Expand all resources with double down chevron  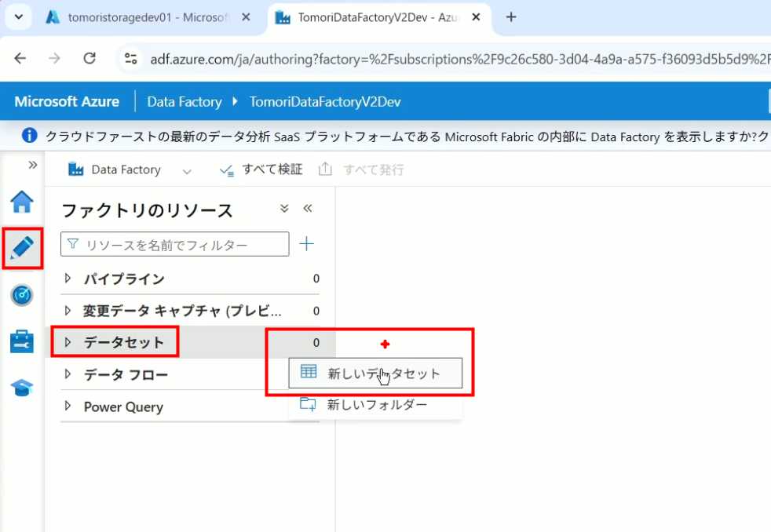coord(284,209)
